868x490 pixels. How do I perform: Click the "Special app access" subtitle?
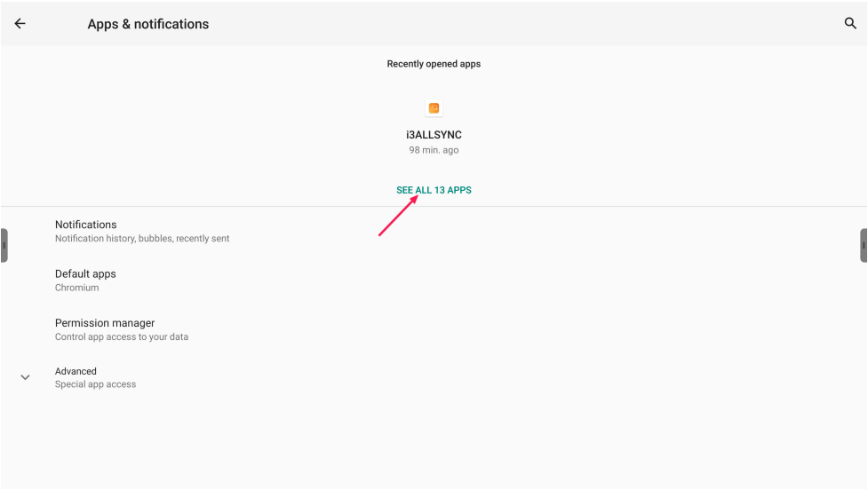pyautogui.click(x=95, y=384)
